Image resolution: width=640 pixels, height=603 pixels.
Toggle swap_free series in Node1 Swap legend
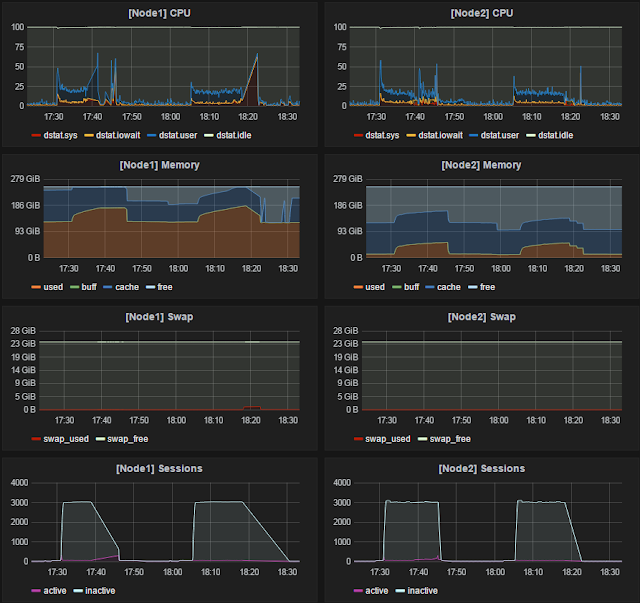(x=122, y=439)
